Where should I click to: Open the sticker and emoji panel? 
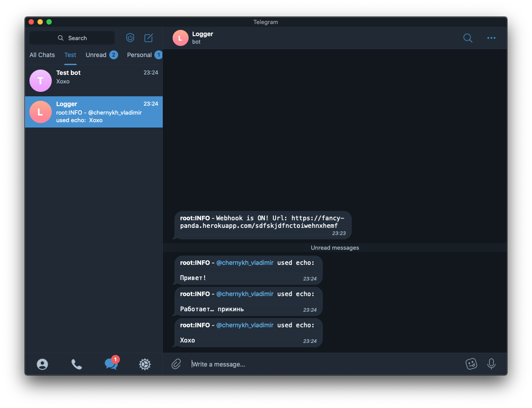pos(471,364)
